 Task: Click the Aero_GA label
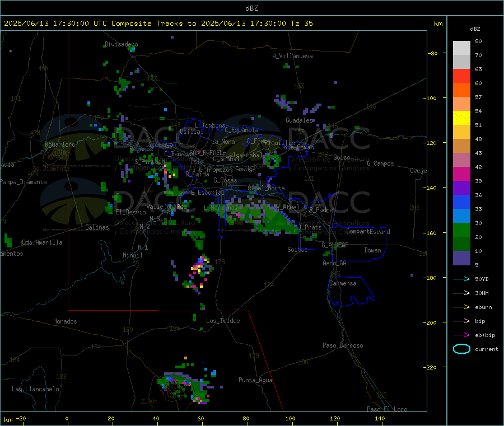point(334,263)
